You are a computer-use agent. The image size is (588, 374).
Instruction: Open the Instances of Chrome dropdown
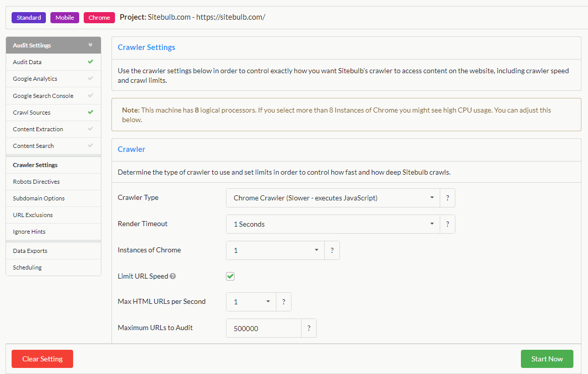(x=275, y=250)
